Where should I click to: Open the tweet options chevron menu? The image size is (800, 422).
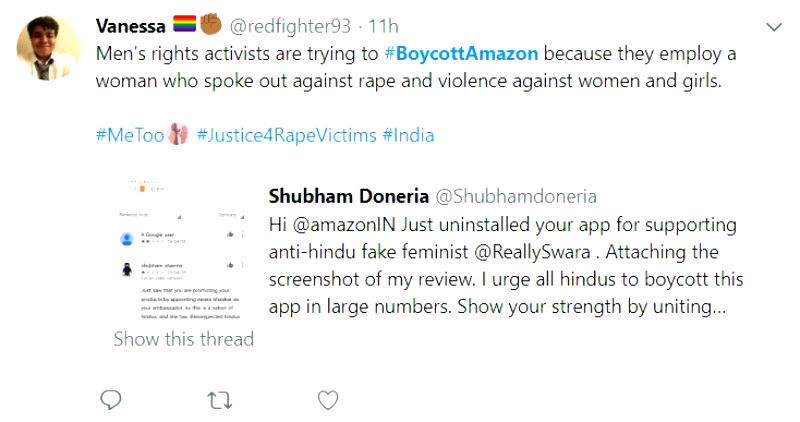click(772, 26)
